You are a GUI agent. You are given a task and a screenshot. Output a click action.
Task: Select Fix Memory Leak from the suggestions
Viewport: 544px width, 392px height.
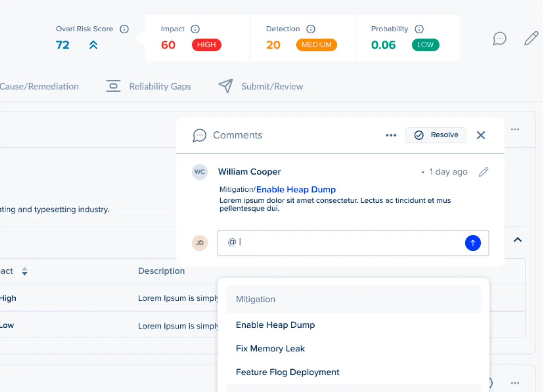(x=270, y=348)
